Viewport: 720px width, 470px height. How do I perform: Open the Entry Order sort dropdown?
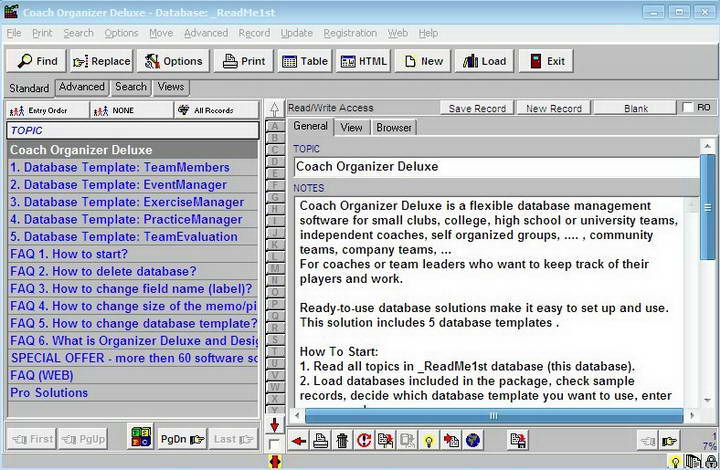[48, 110]
